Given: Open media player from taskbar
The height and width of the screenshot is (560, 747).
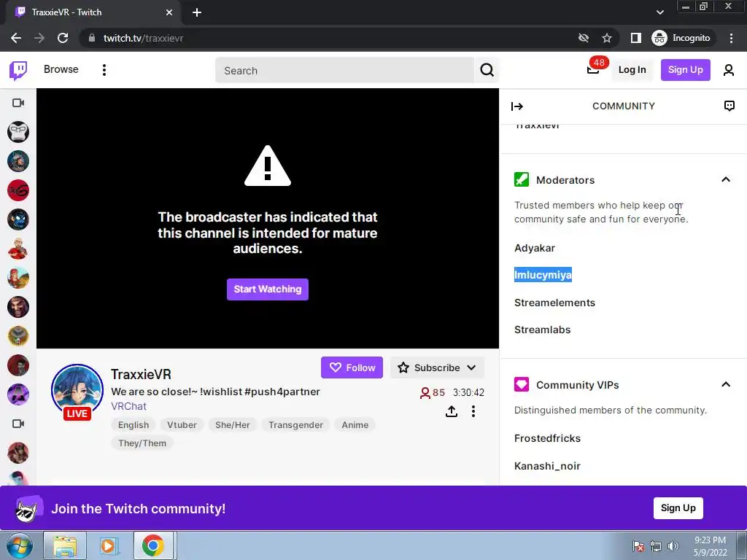Looking at the screenshot, I should point(108,545).
